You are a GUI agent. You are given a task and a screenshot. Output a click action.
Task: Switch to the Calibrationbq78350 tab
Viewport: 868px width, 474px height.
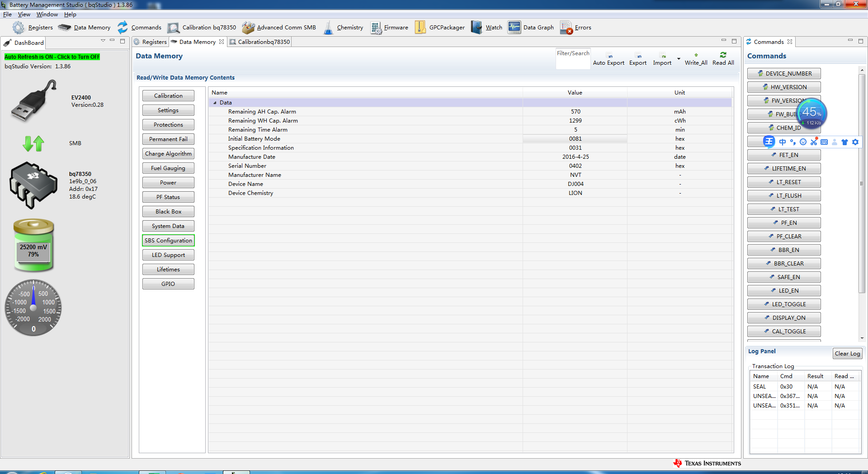[x=260, y=42]
